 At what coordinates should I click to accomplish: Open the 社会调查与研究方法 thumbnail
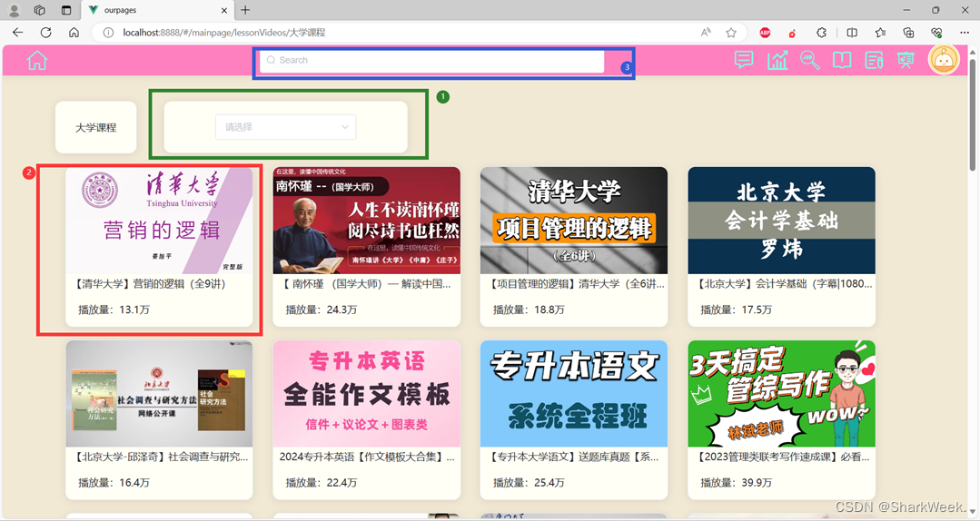tap(159, 394)
